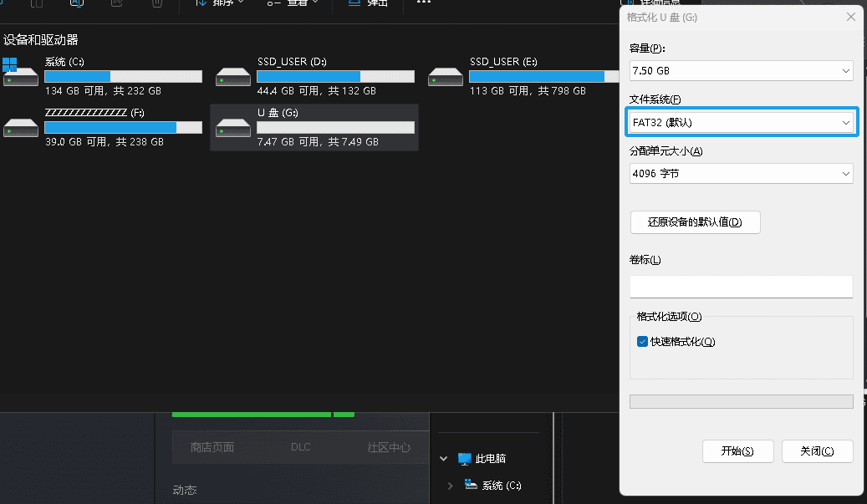Viewport: 867px width, 504px height.
Task: Open the see-more (...) toolbar menu
Action: point(422,4)
